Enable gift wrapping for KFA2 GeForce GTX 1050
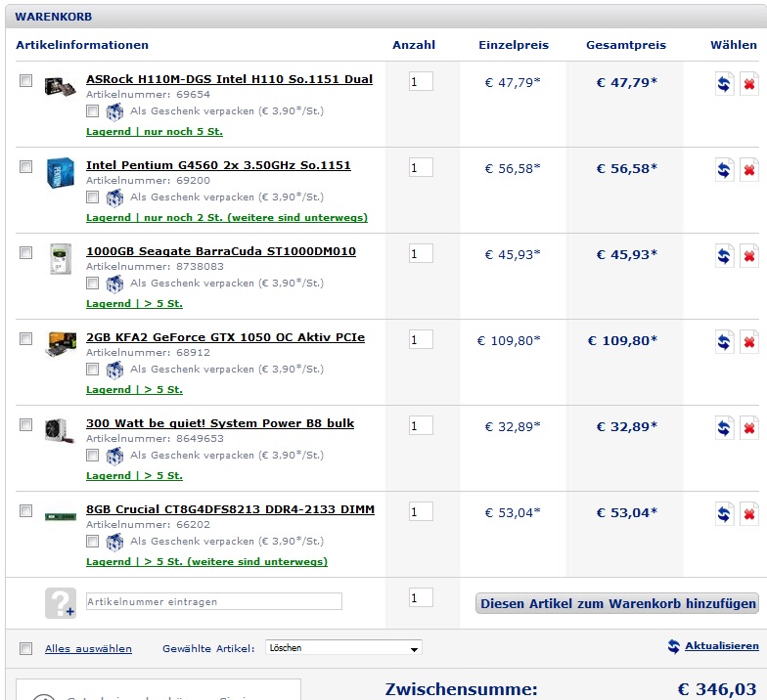This screenshot has width=767, height=700. click(x=92, y=370)
